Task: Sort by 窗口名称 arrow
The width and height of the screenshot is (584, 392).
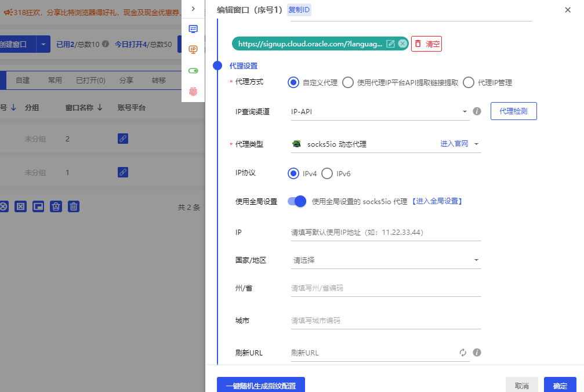Action: click(x=100, y=108)
